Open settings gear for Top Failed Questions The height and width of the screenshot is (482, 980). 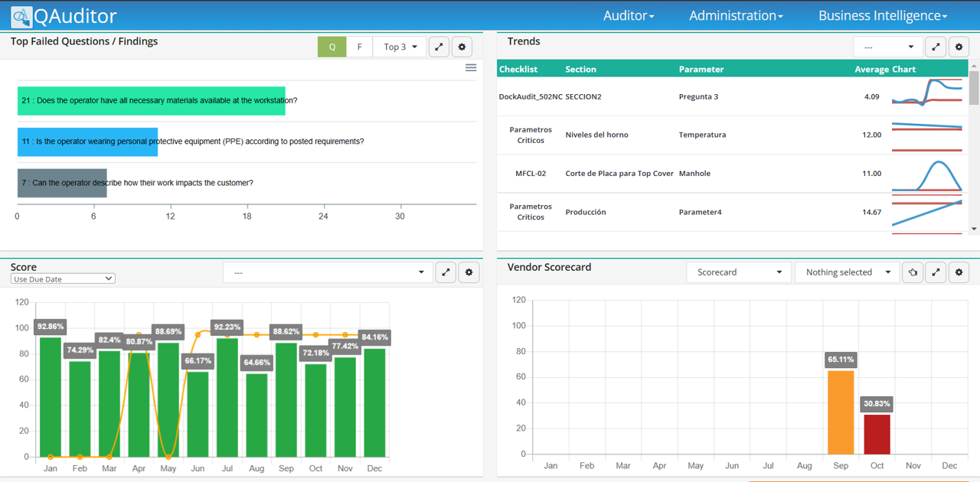click(462, 47)
